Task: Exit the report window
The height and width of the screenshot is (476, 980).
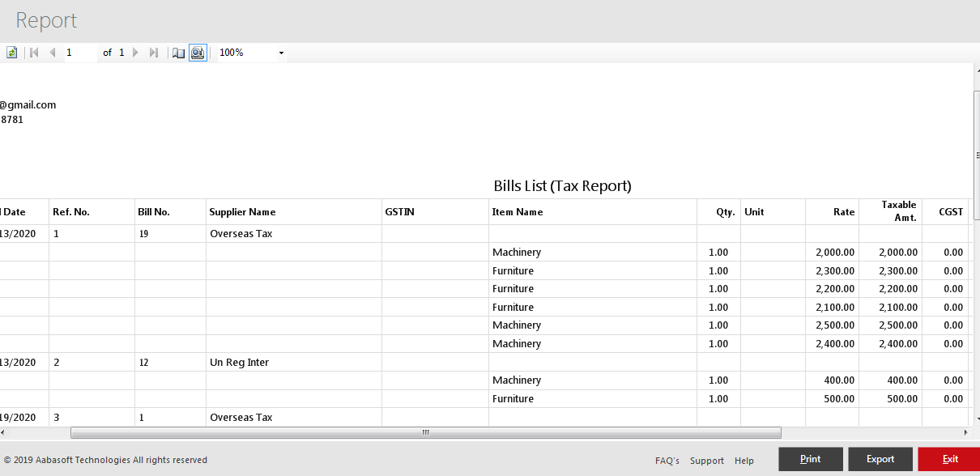Action: tap(949, 458)
